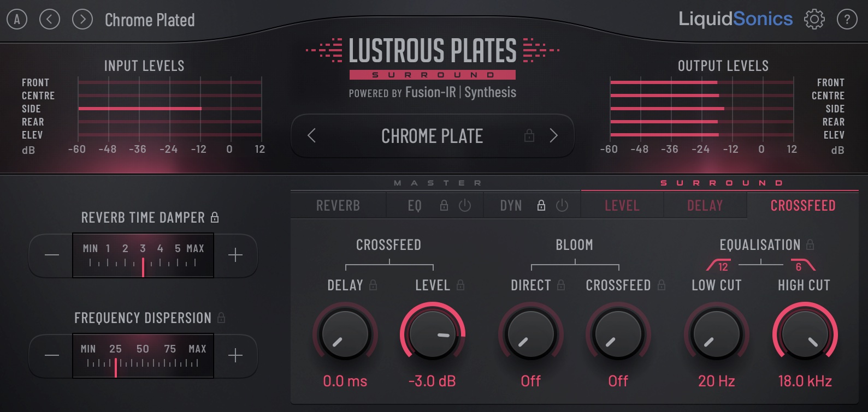
Task: Switch to next plate model with right chevron
Action: click(553, 135)
